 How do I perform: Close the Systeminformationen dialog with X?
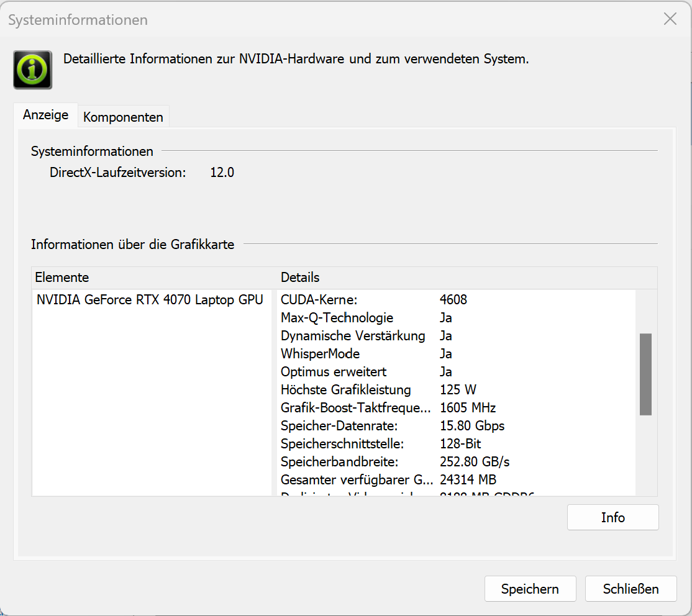670,19
